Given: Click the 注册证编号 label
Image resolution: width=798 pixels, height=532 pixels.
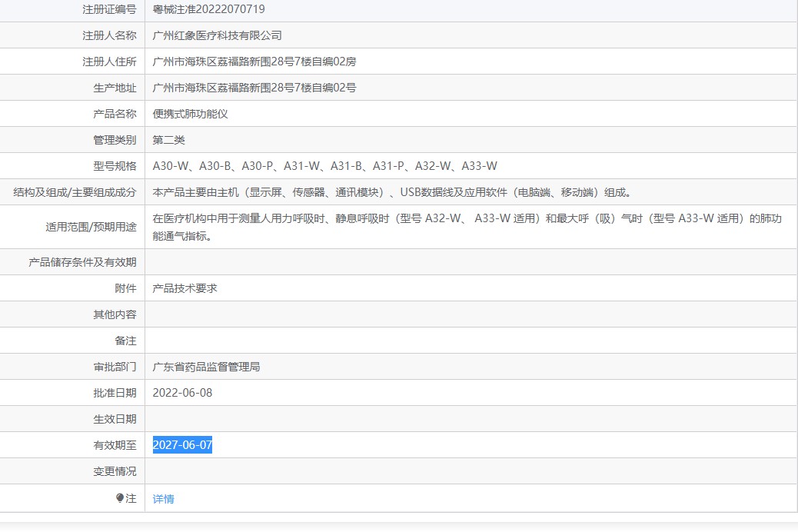Looking at the screenshot, I should (x=109, y=9).
